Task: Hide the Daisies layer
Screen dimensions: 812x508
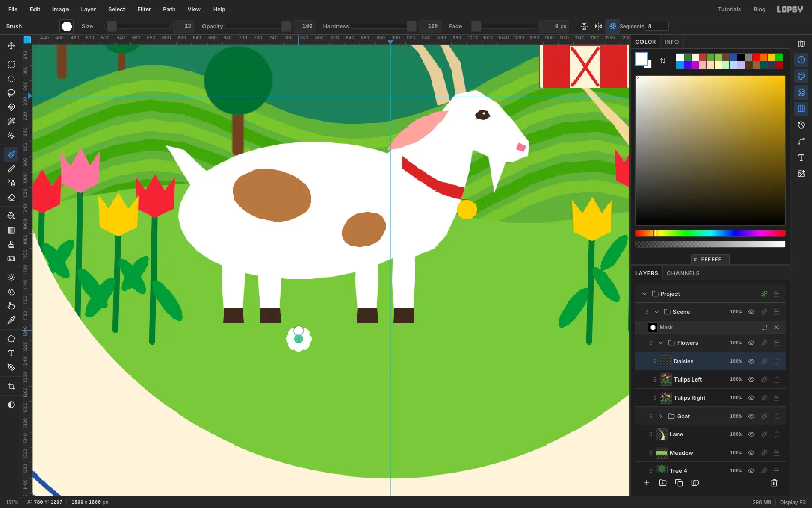Action: pos(751,361)
